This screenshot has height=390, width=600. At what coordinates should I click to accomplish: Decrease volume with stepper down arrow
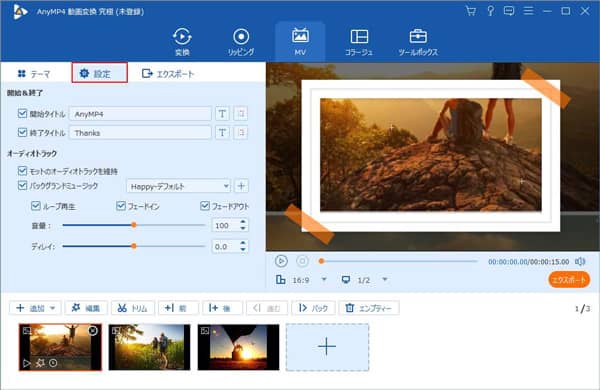[243, 228]
